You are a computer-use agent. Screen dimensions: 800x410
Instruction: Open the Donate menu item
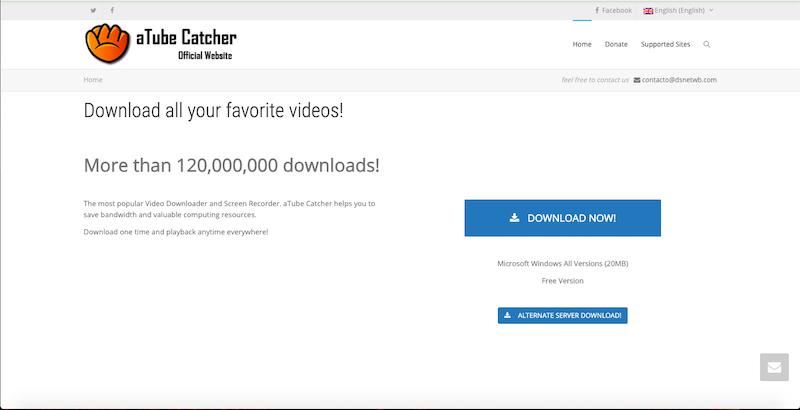tap(616, 44)
